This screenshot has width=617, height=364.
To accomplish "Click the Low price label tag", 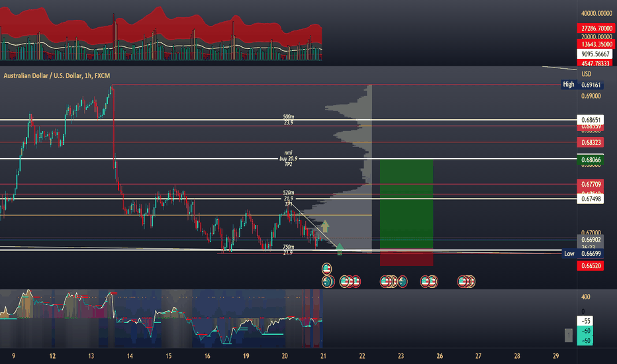I will click(x=569, y=253).
